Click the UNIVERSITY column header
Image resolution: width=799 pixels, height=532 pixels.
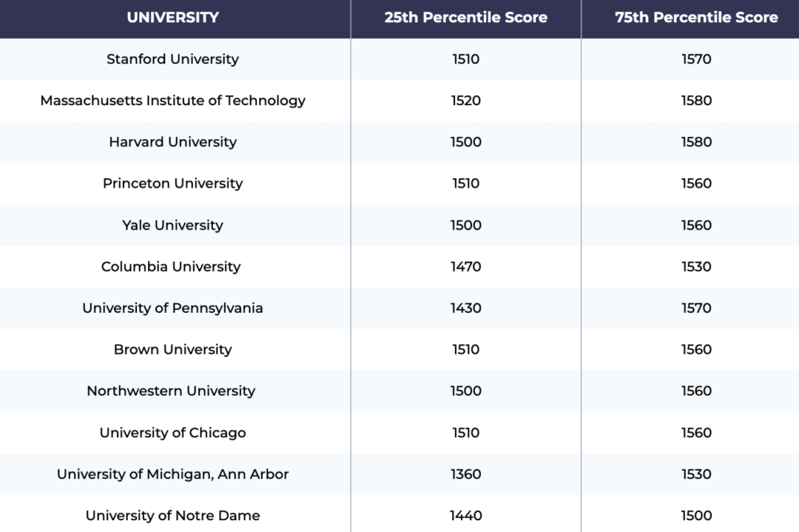coord(172,18)
